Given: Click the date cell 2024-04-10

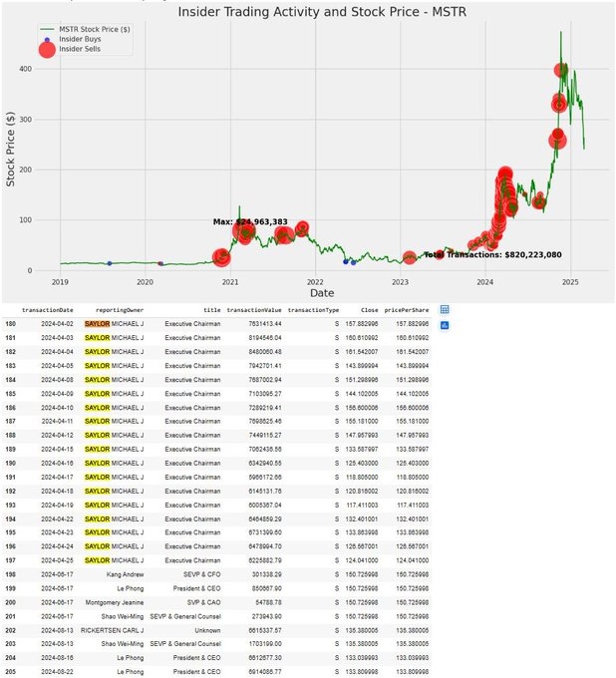Looking at the screenshot, I should click(x=57, y=408).
